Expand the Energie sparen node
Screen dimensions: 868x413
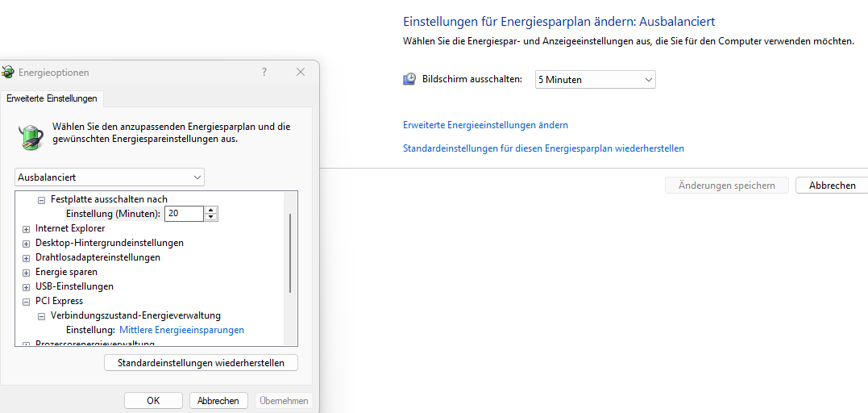[26, 273]
